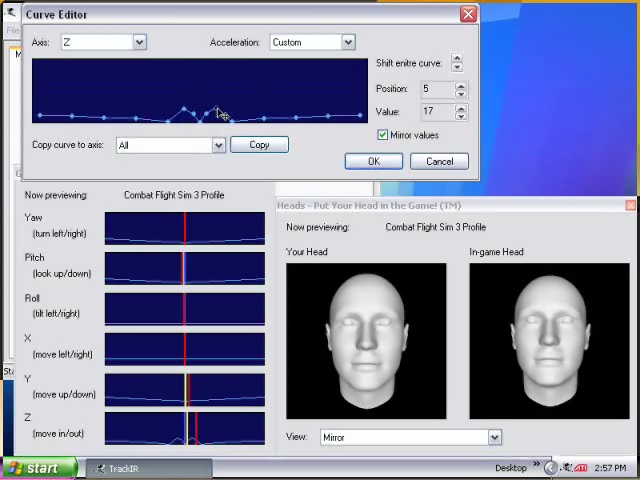The image size is (640, 480).
Task: Click the In-game Head 3D preview
Action: pyautogui.click(x=549, y=340)
